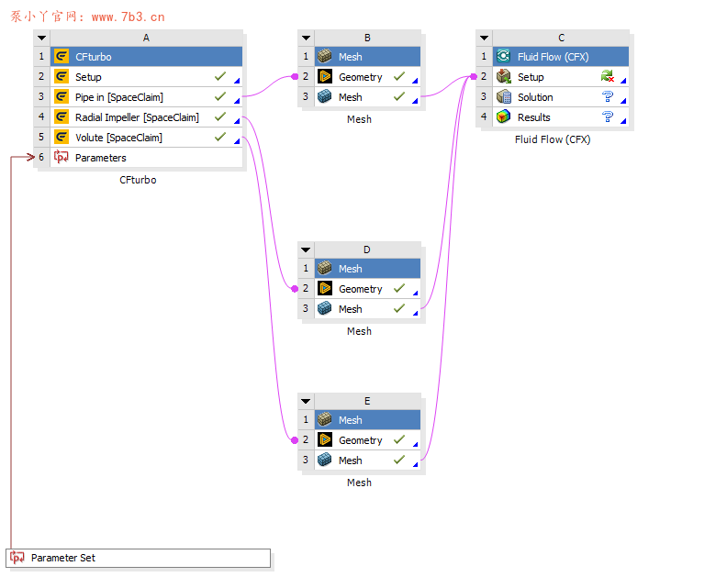727x588 pixels.
Task: Click the blue corner triangle on E Geometry
Action: point(416,444)
